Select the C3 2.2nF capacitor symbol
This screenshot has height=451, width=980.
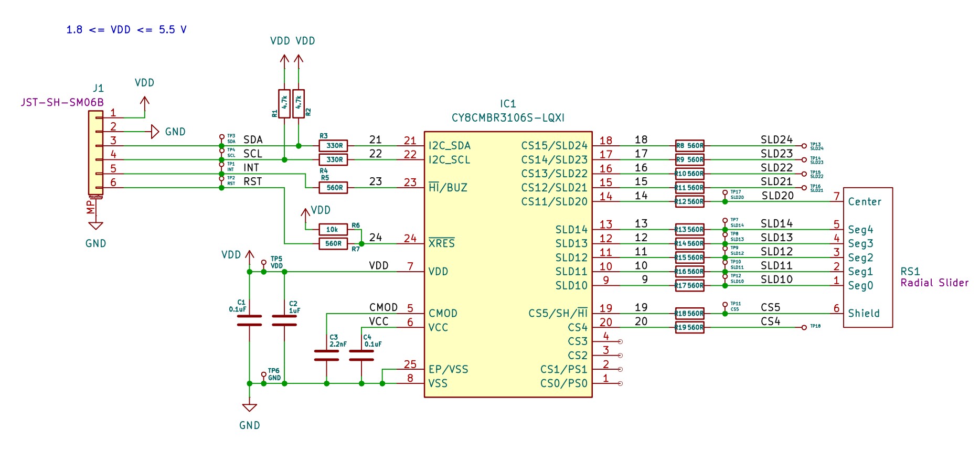click(326, 355)
